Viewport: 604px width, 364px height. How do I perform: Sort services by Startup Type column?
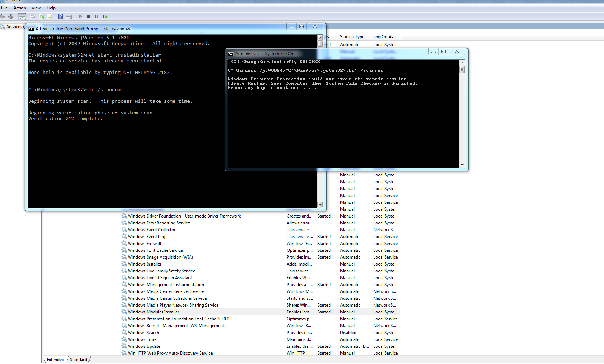352,37
